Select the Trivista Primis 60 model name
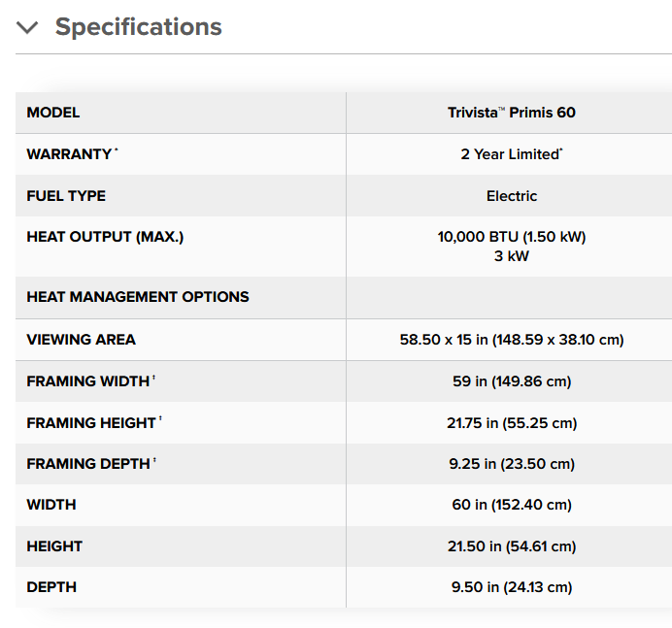672x628 pixels. pyautogui.click(x=511, y=113)
